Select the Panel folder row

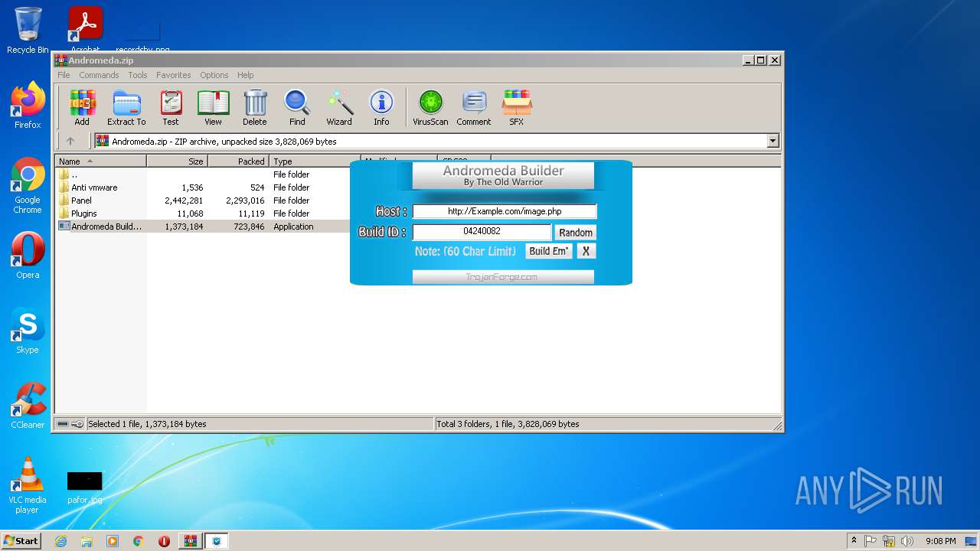203,201
